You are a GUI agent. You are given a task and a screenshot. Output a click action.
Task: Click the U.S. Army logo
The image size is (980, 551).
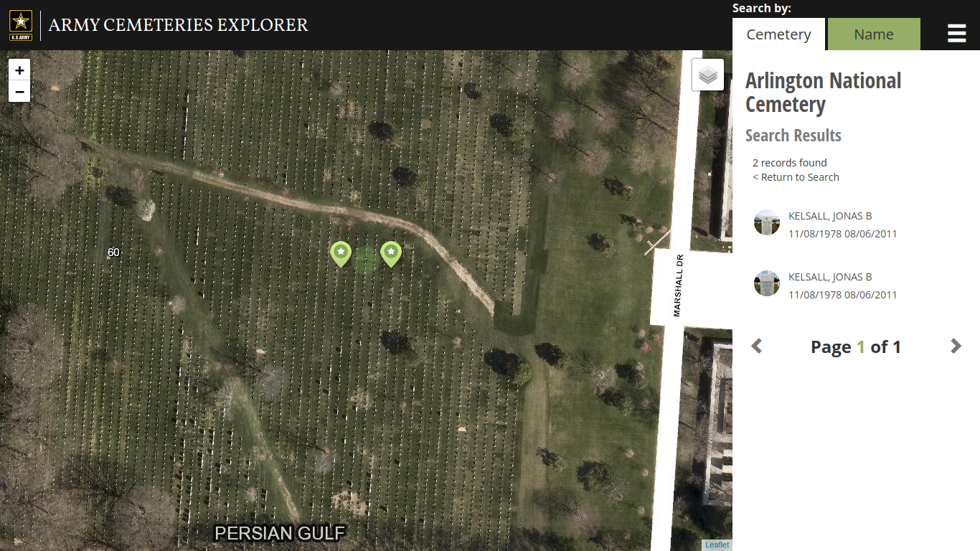click(x=21, y=26)
